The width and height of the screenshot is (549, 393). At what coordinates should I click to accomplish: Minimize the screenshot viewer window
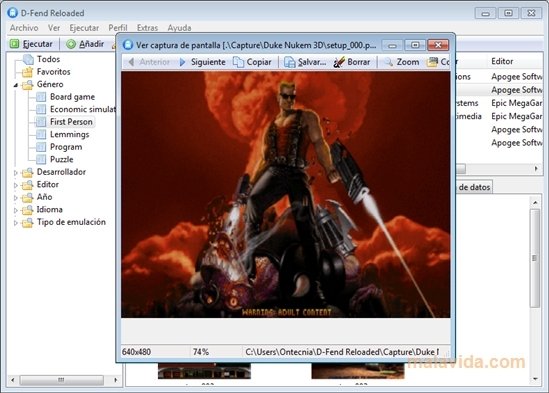pos(392,45)
